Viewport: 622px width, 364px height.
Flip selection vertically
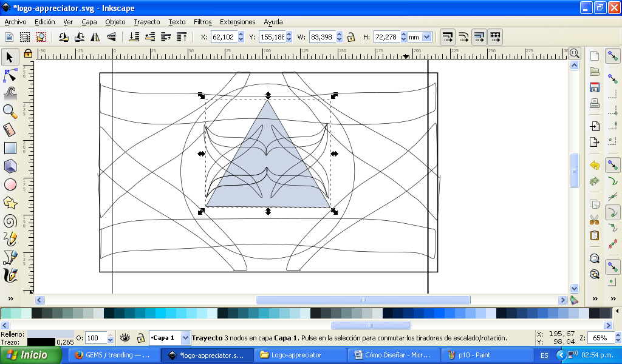(111, 37)
